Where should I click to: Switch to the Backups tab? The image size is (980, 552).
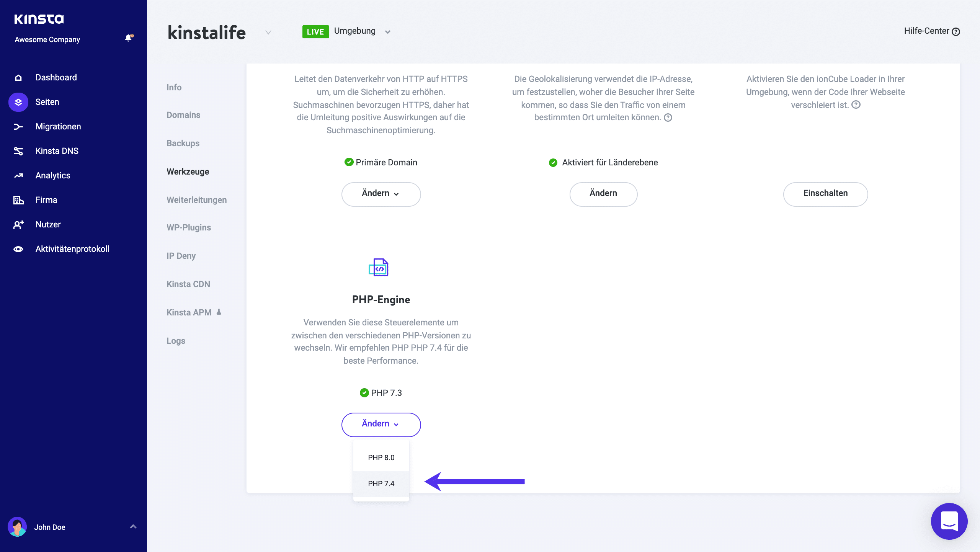pyautogui.click(x=183, y=143)
